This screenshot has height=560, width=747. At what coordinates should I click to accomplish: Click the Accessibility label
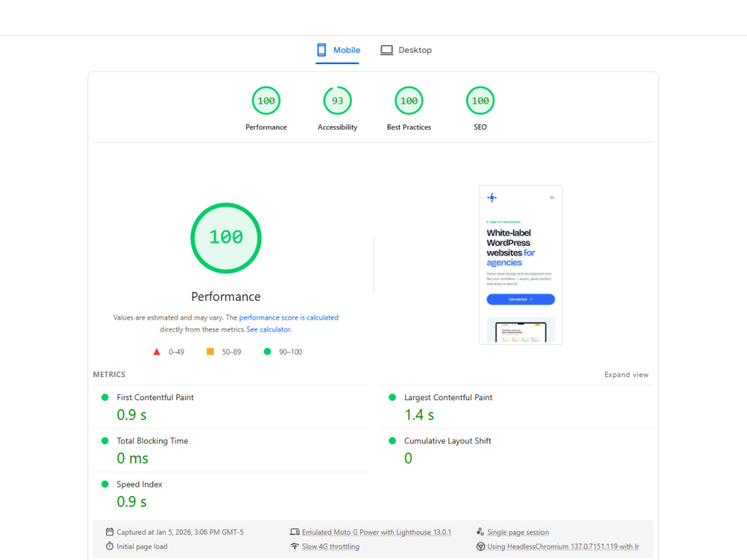pyautogui.click(x=338, y=127)
